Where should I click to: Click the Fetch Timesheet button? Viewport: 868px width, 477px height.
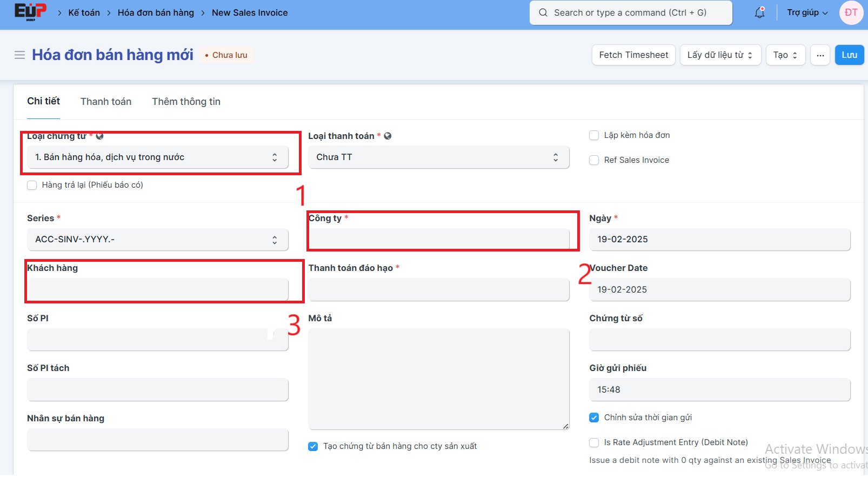pos(633,55)
